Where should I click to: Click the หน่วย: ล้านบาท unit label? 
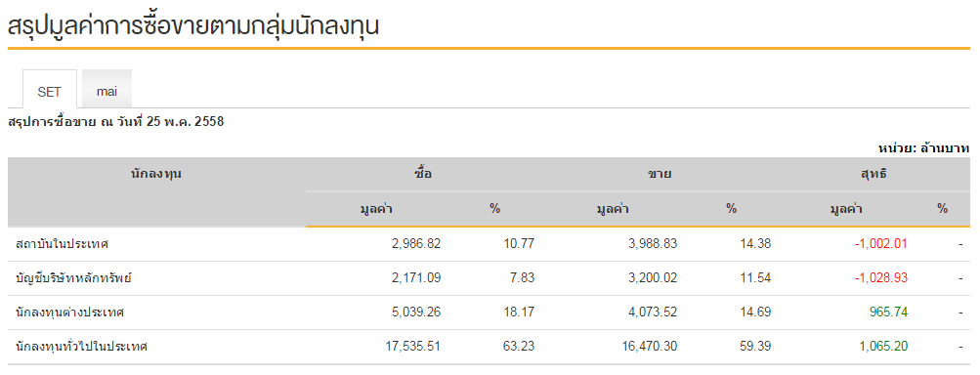[x=923, y=148]
